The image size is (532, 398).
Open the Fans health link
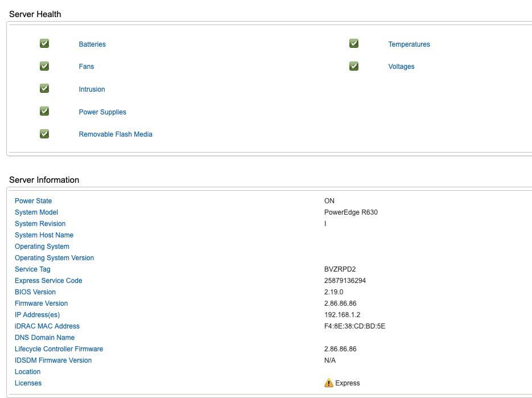click(86, 67)
